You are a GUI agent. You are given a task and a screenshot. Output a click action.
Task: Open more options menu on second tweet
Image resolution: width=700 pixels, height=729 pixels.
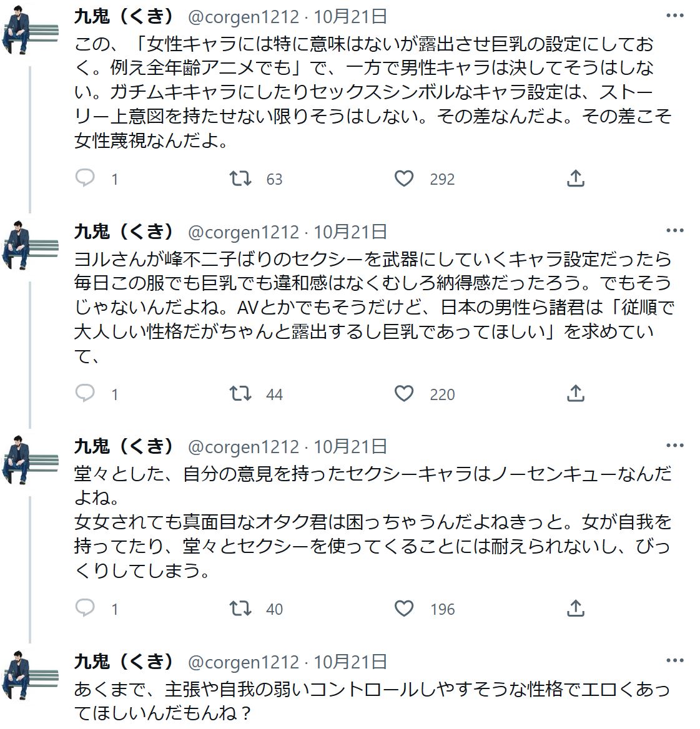[x=675, y=230]
